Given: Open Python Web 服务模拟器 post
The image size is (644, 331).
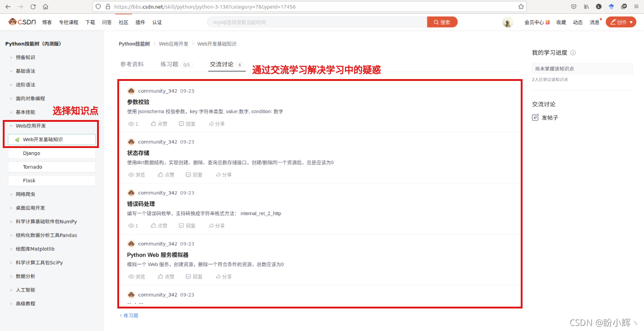Looking at the screenshot, I should pos(158,255).
